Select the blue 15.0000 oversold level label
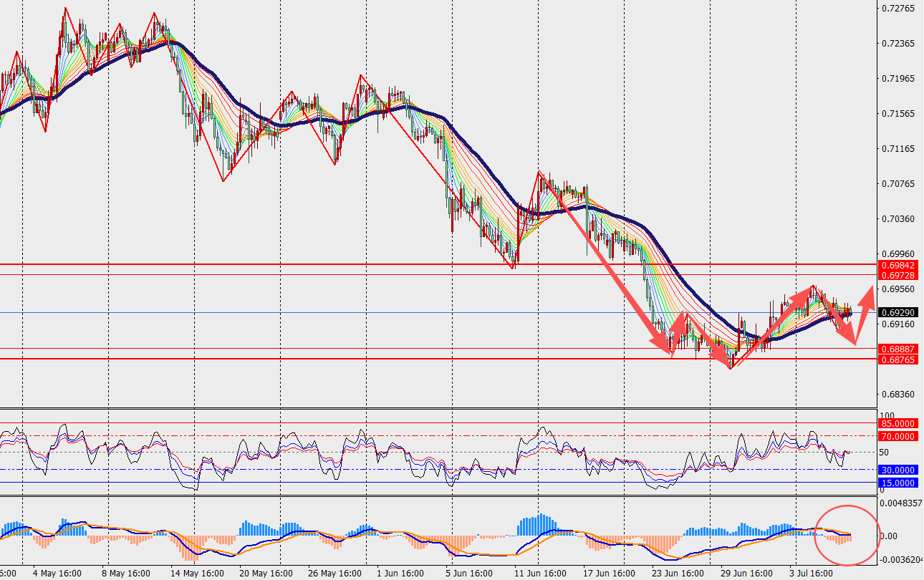This screenshot has width=924, height=580. [897, 483]
